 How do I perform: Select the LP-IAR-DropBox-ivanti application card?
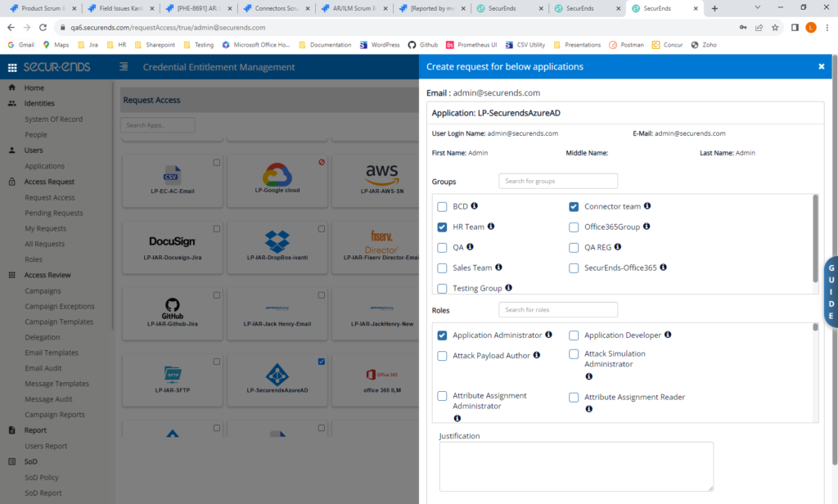tap(277, 248)
